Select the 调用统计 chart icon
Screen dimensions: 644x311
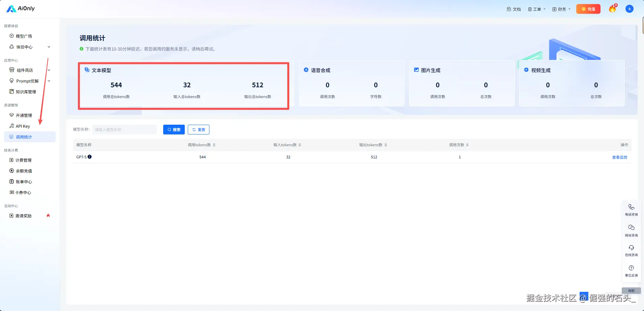pos(11,137)
